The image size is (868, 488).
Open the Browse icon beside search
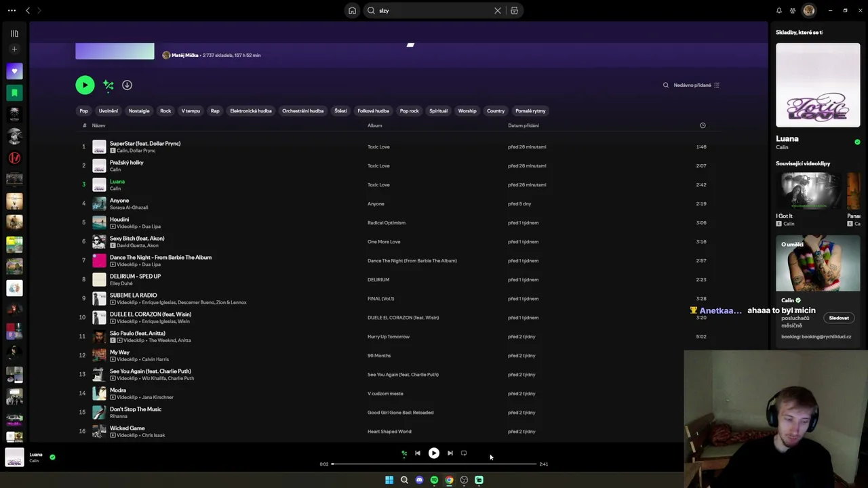tap(514, 11)
